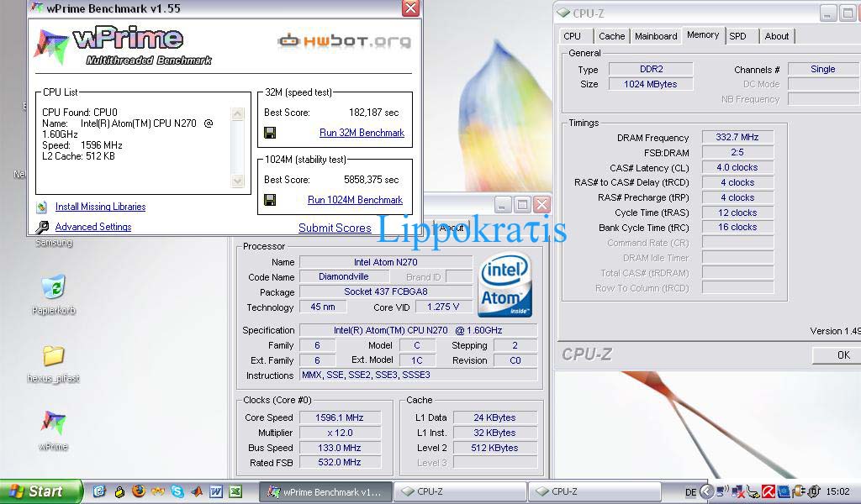861x504 pixels.
Task: Launch Firefox from the quick launch bar
Action: tap(139, 491)
